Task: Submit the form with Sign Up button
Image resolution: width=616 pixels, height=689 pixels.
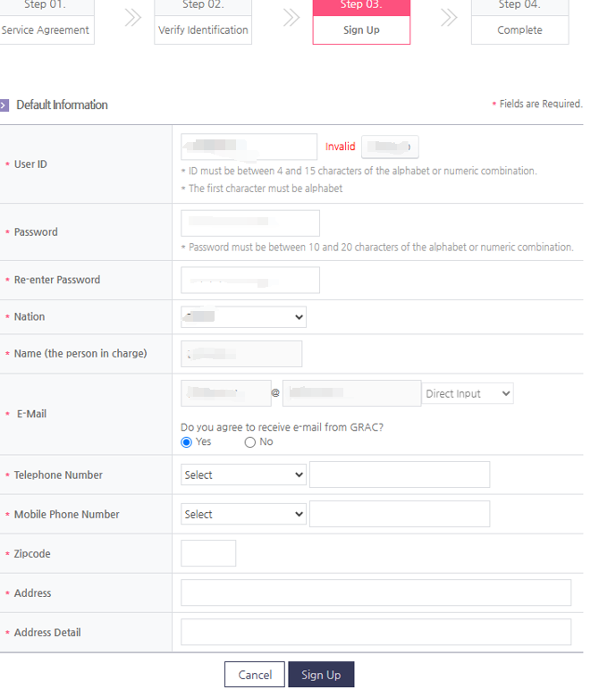Action: pyautogui.click(x=321, y=675)
